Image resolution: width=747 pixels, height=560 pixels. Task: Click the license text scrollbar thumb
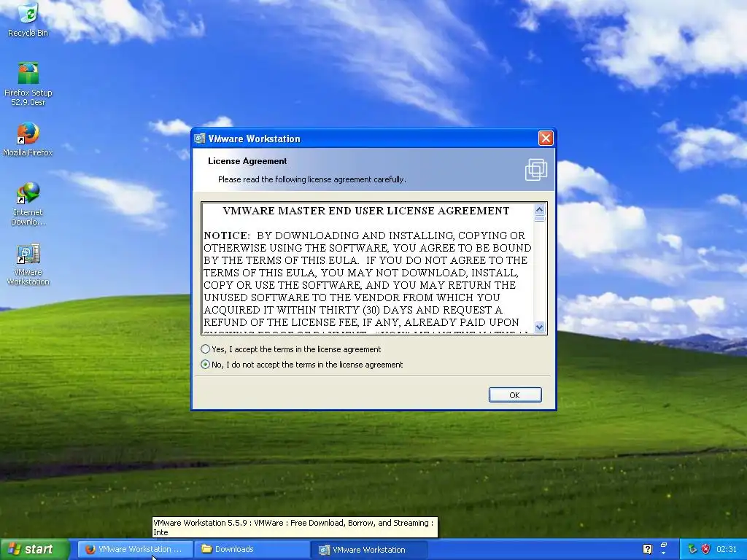[539, 219]
